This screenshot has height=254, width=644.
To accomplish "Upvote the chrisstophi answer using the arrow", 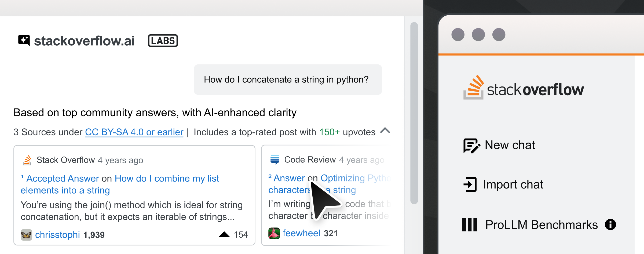I will (224, 235).
